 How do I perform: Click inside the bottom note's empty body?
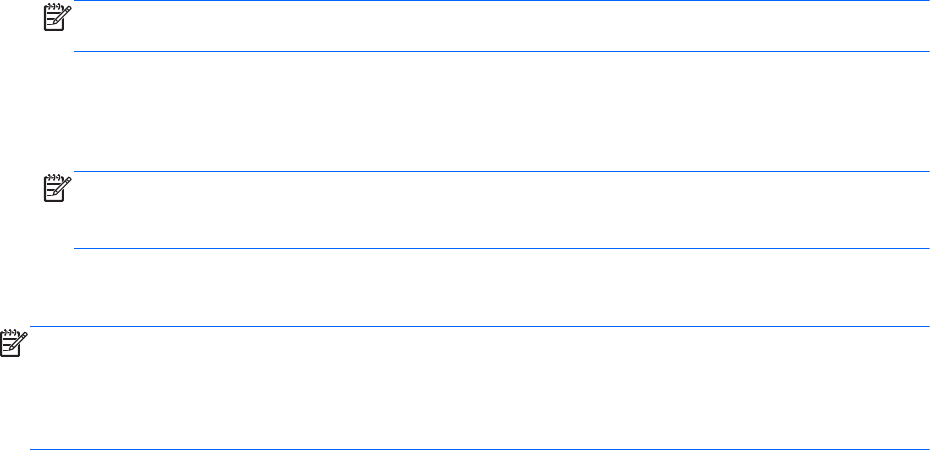tap(480, 388)
